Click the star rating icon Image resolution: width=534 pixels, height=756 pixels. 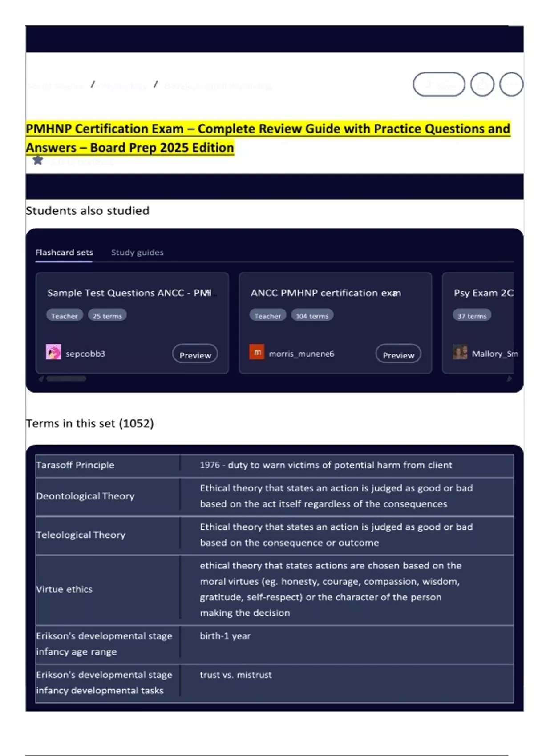(38, 160)
